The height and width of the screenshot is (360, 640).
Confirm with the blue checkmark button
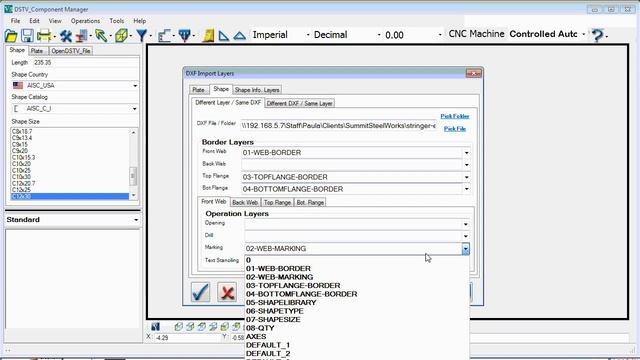click(x=200, y=292)
